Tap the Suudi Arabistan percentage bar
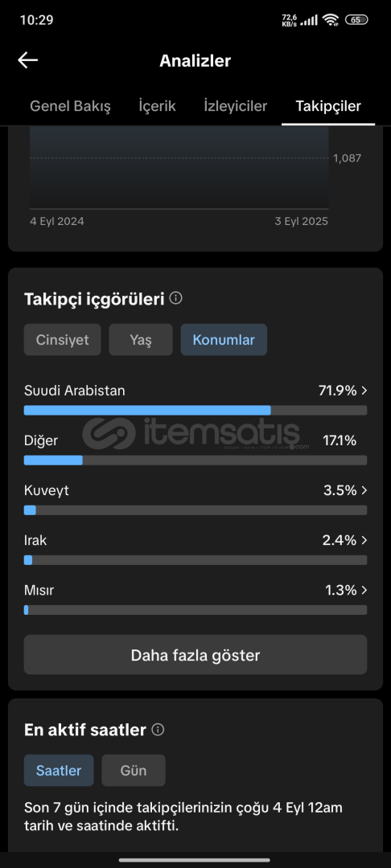The height and width of the screenshot is (868, 391). tap(195, 410)
